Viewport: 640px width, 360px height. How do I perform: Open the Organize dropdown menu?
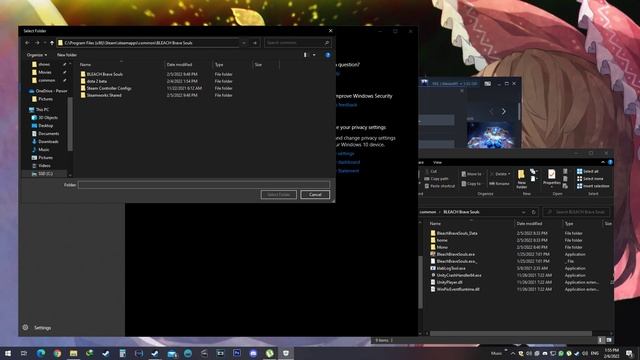click(37, 55)
